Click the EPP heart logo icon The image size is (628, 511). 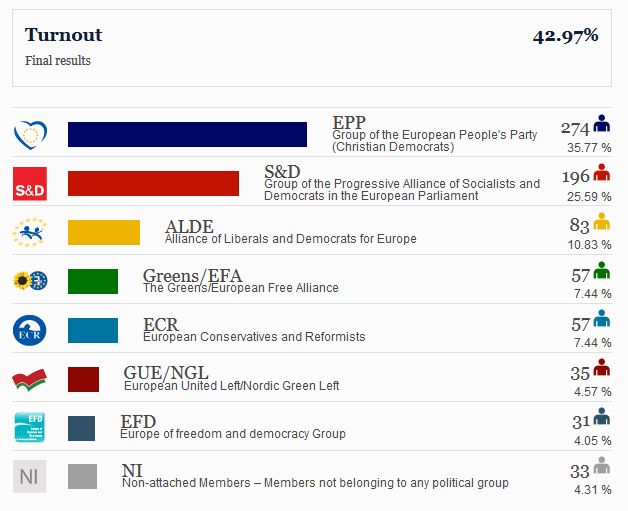(x=30, y=135)
